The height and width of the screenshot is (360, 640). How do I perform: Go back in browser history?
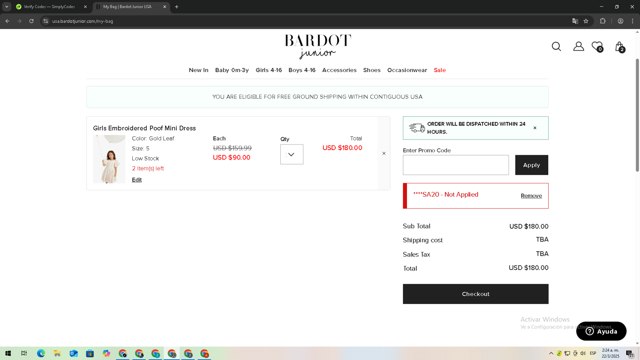[7, 21]
